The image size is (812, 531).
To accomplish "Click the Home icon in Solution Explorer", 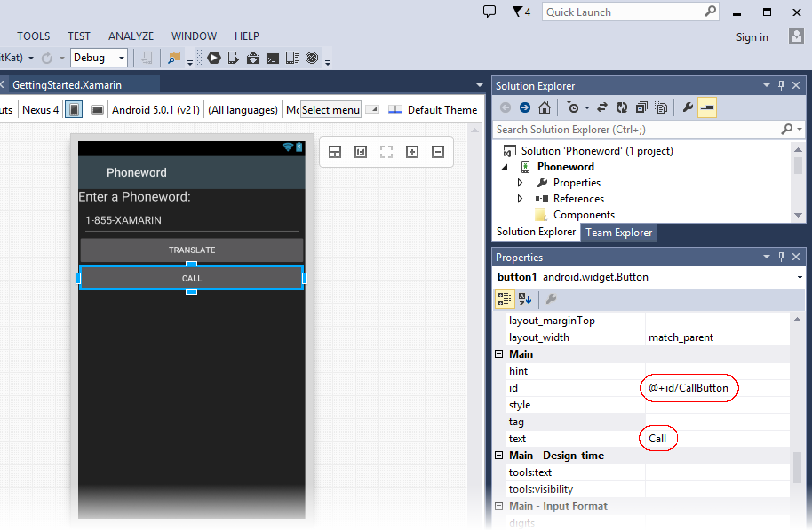I will coord(545,108).
